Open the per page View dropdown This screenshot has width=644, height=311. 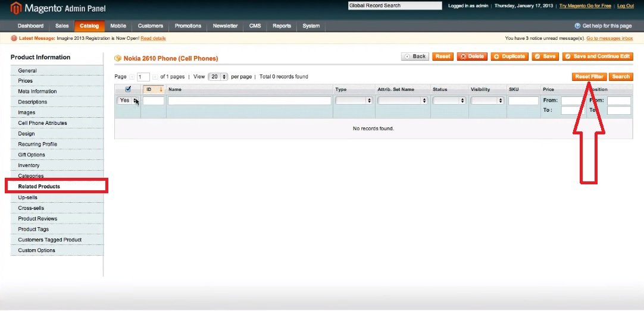[x=218, y=77]
